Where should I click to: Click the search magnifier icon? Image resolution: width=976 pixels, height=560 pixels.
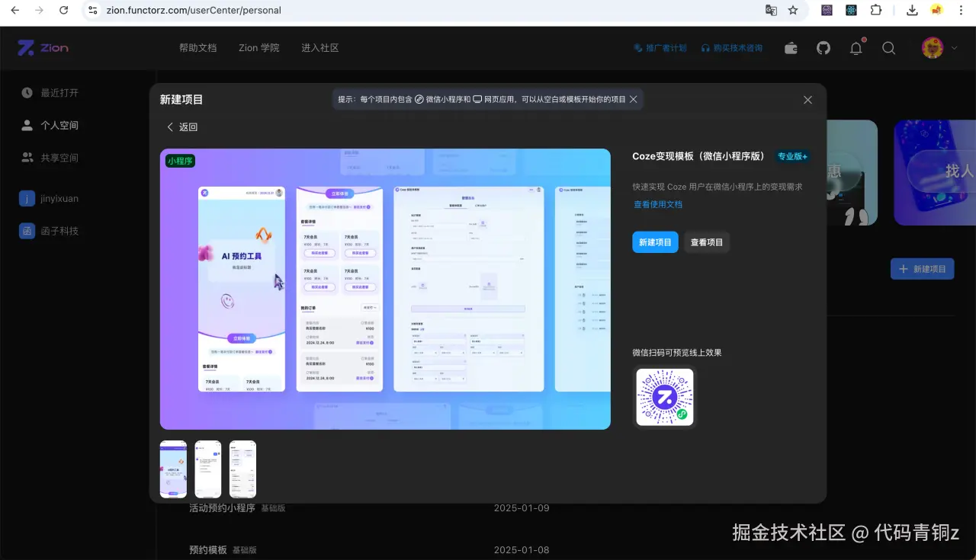click(888, 48)
